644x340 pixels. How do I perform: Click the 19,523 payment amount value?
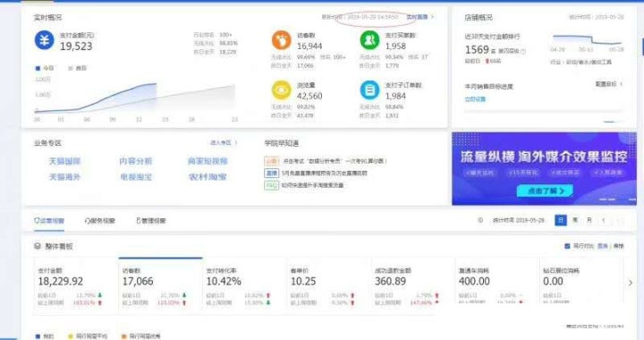(76, 47)
